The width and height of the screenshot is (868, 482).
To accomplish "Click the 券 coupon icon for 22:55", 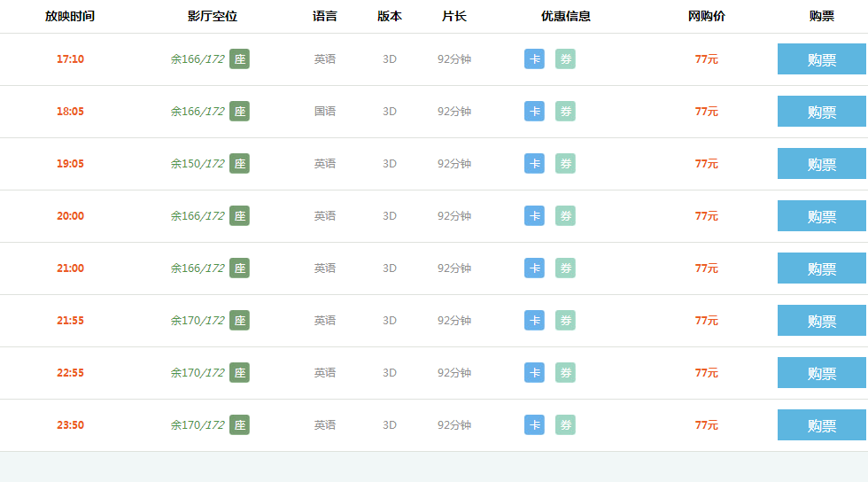I will 565,372.
